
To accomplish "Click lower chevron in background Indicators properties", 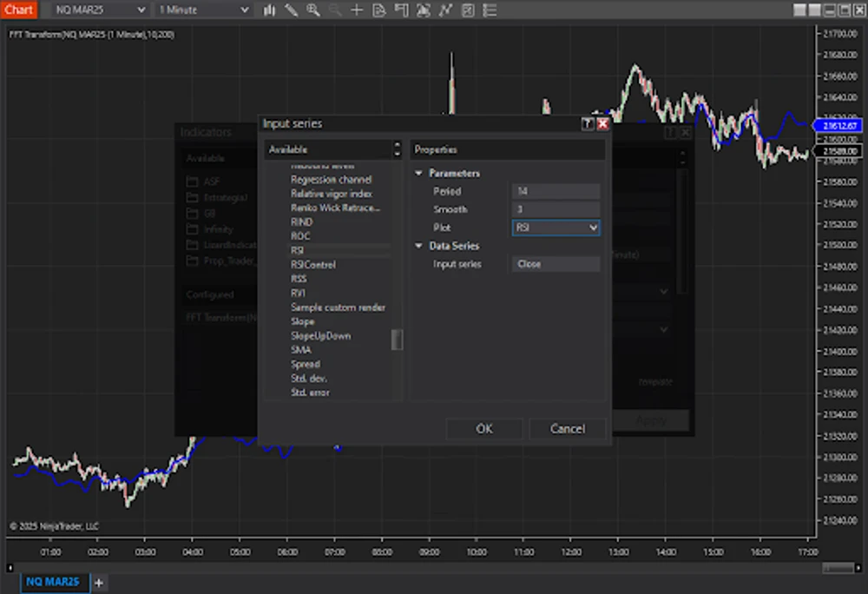I will coord(664,330).
